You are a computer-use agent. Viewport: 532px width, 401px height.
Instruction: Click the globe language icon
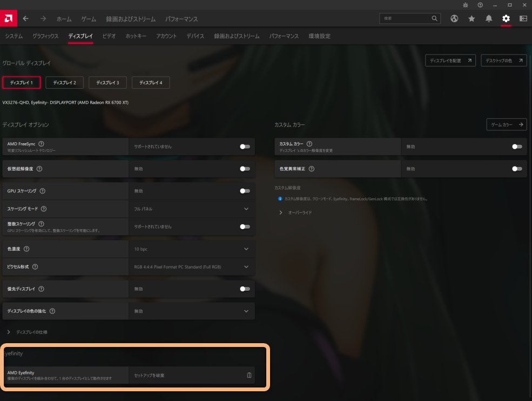click(454, 18)
